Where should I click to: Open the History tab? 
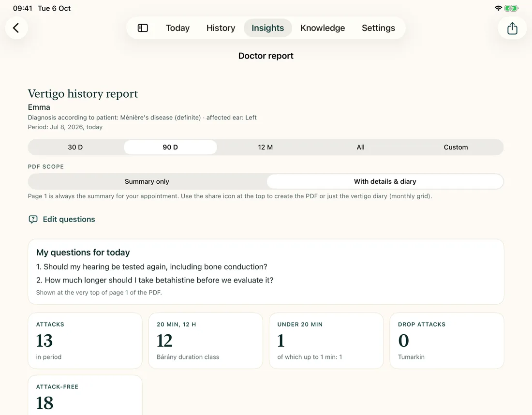point(221,28)
